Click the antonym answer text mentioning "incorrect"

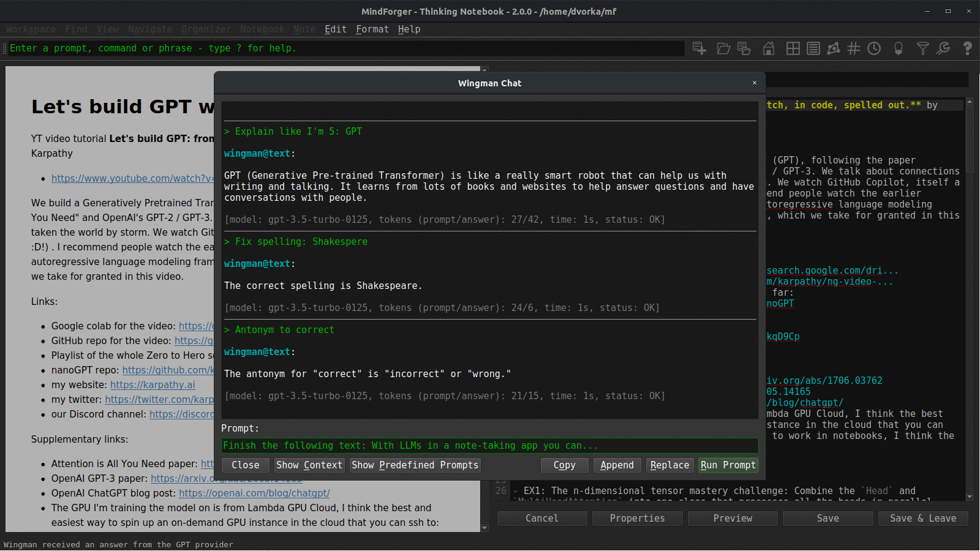tap(367, 374)
